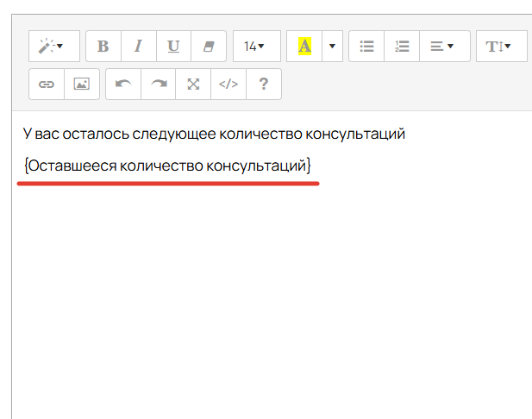Insert an ordered numbered list
Viewport: 532px width, 419px height.
click(x=402, y=47)
